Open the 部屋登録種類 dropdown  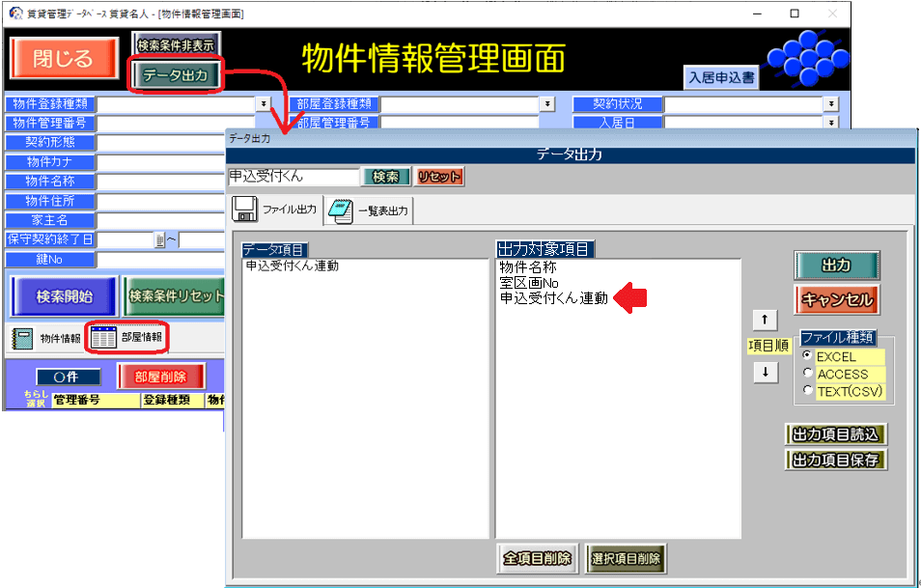pos(547,103)
